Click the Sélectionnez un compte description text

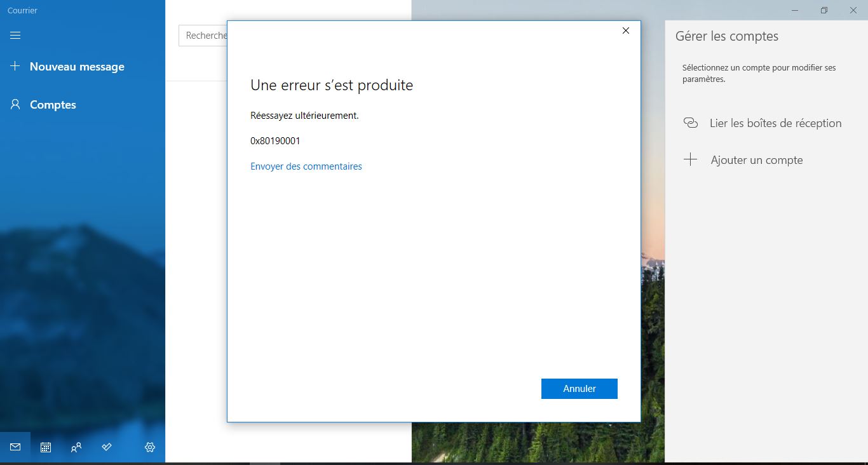[759, 73]
